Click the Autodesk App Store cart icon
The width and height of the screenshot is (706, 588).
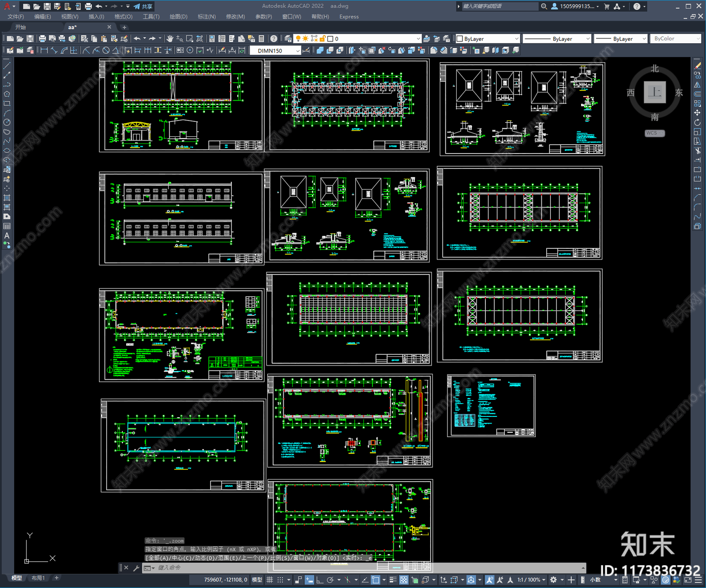click(x=607, y=6)
